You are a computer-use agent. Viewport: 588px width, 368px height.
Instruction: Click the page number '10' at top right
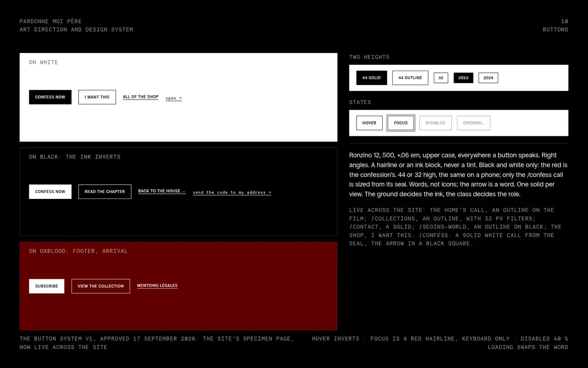[x=564, y=21]
